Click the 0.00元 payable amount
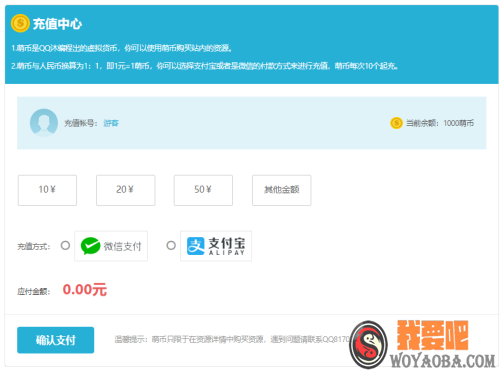The width and height of the screenshot is (501, 370). point(85,289)
